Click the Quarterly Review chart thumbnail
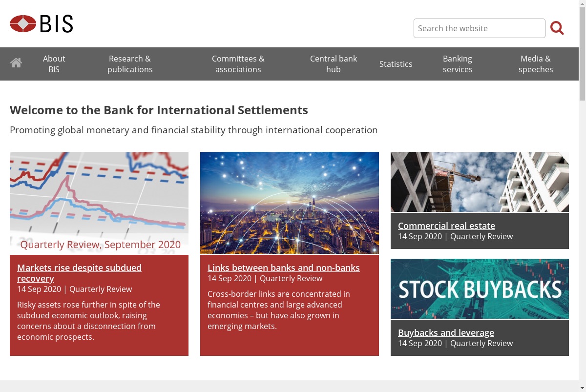The width and height of the screenshot is (586, 392). [99, 203]
